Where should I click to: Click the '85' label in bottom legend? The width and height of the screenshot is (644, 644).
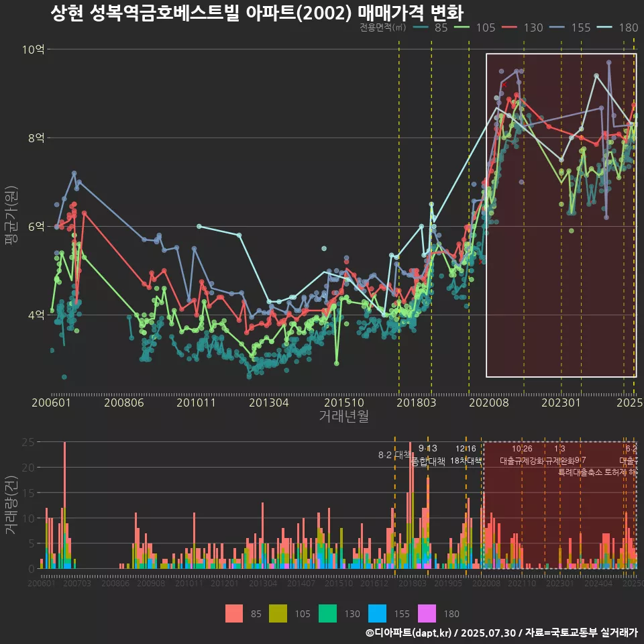point(256,614)
